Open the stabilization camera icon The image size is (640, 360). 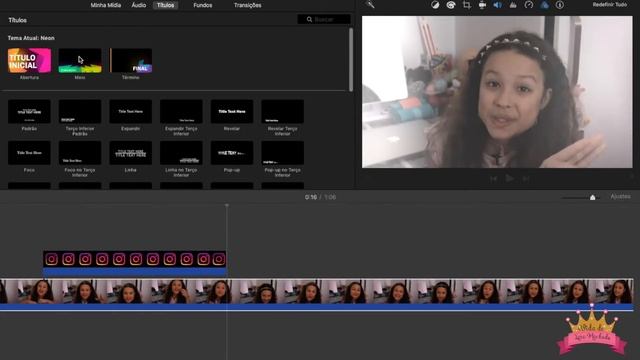pos(482,5)
